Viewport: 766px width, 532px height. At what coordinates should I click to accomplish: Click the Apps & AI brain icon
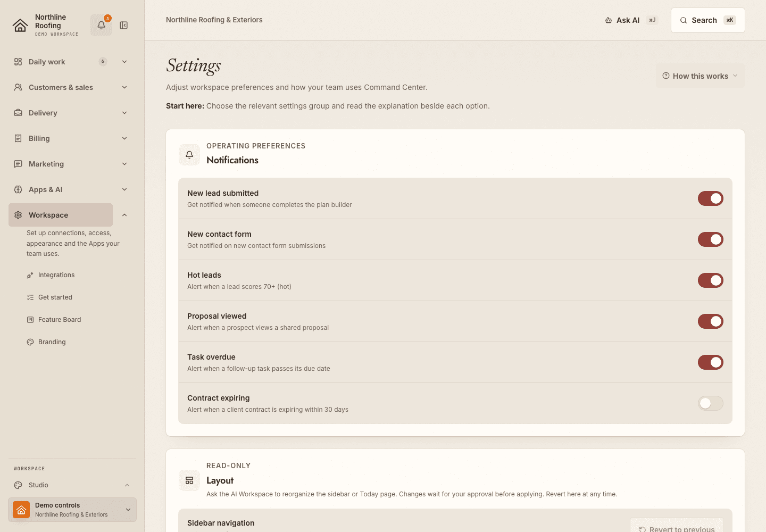pos(18,189)
